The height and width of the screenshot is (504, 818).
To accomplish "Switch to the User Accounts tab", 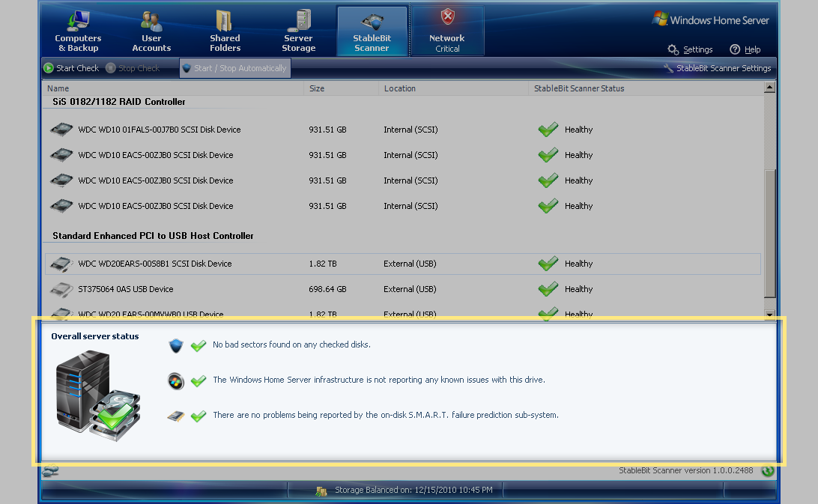I will click(x=151, y=31).
